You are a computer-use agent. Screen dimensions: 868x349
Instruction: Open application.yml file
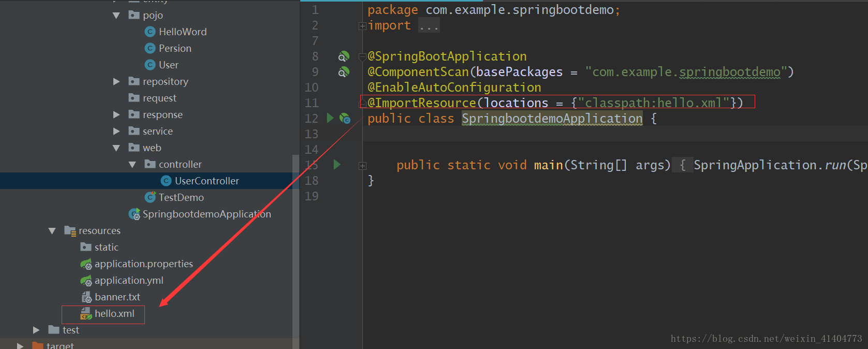point(129,280)
